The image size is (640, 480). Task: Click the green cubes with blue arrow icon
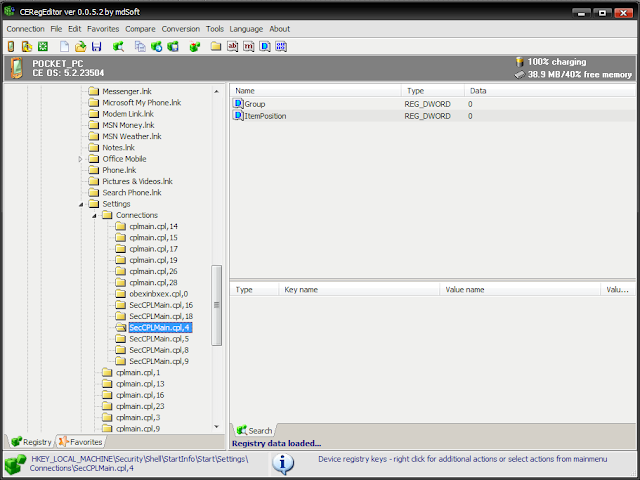point(156,47)
